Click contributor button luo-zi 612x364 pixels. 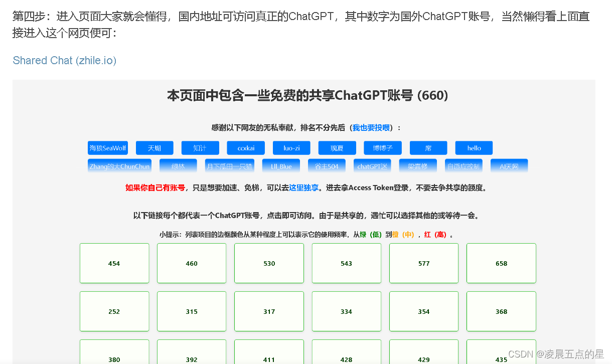coord(291,148)
